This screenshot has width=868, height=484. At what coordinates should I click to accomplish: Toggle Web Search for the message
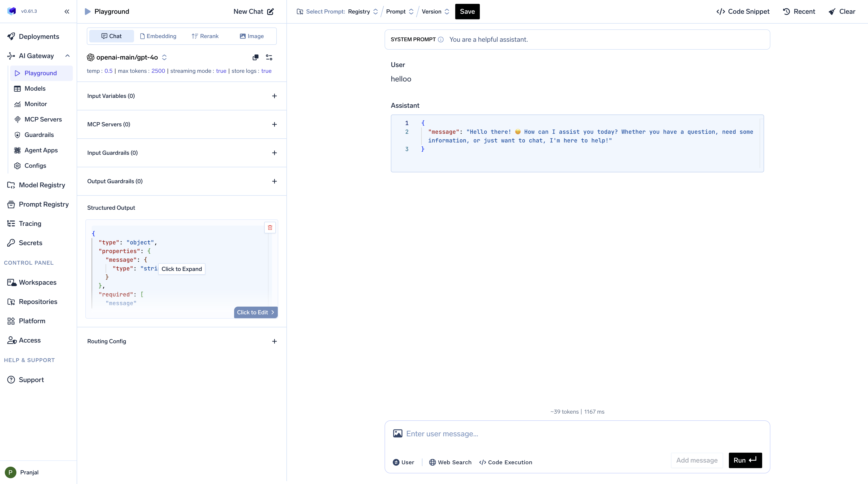450,462
